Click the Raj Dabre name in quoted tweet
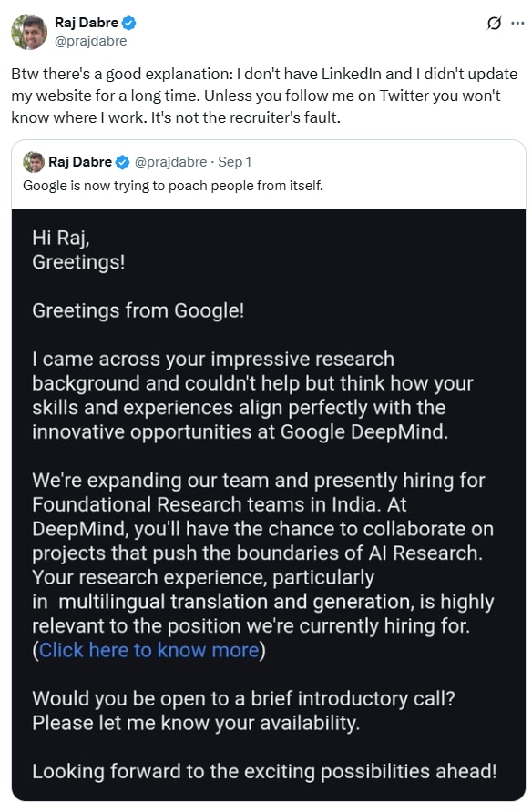This screenshot has height=812, width=532. 80,162
